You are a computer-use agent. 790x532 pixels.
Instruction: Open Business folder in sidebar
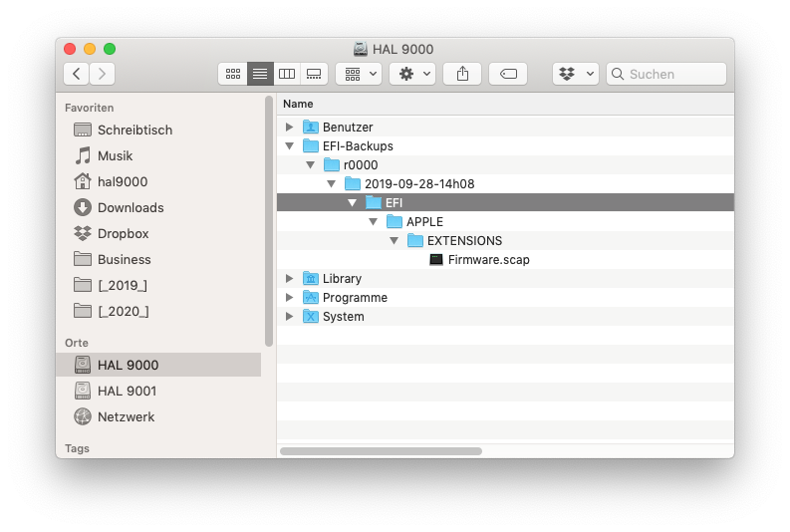[159, 259]
